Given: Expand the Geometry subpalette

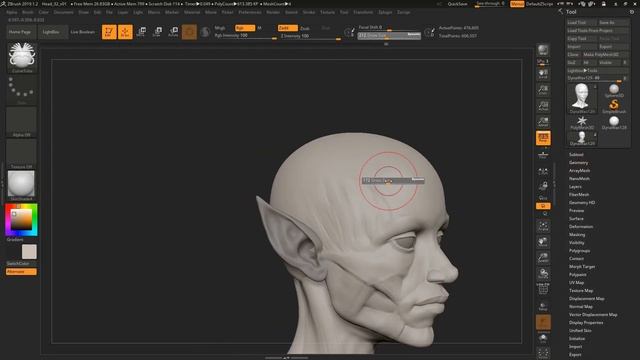Looking at the screenshot, I should click(578, 162).
